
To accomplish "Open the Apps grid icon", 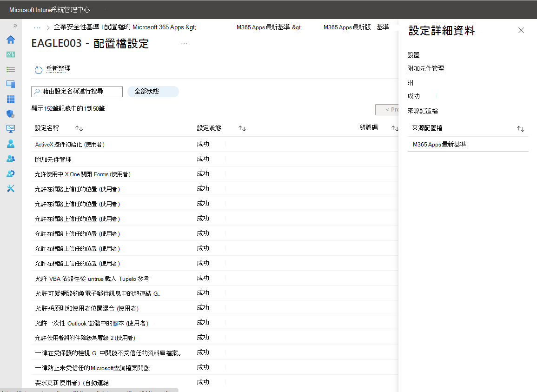I will pos(11,99).
